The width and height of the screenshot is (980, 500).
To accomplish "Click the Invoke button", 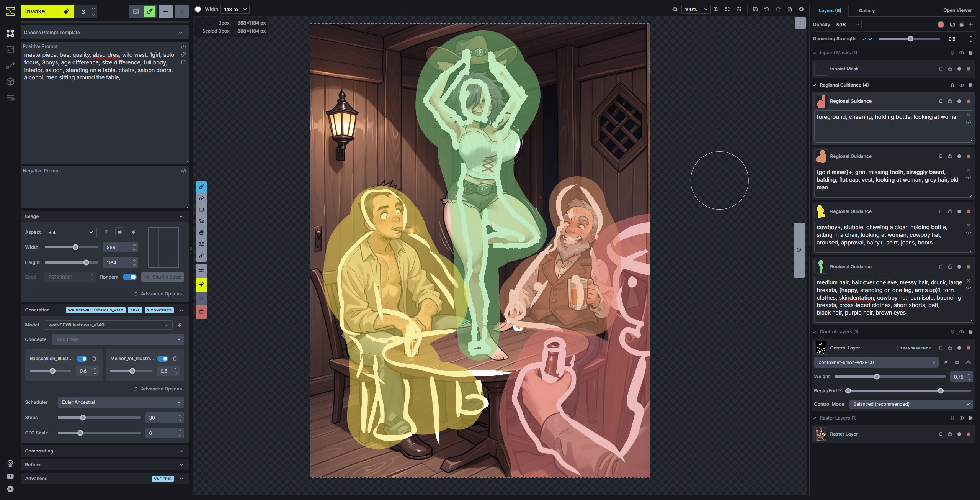I will click(x=47, y=11).
